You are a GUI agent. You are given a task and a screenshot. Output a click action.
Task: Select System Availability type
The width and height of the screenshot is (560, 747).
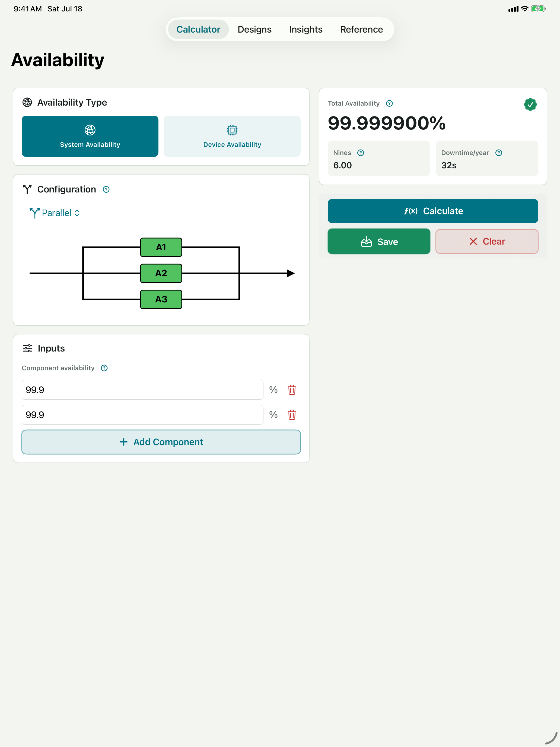90,136
